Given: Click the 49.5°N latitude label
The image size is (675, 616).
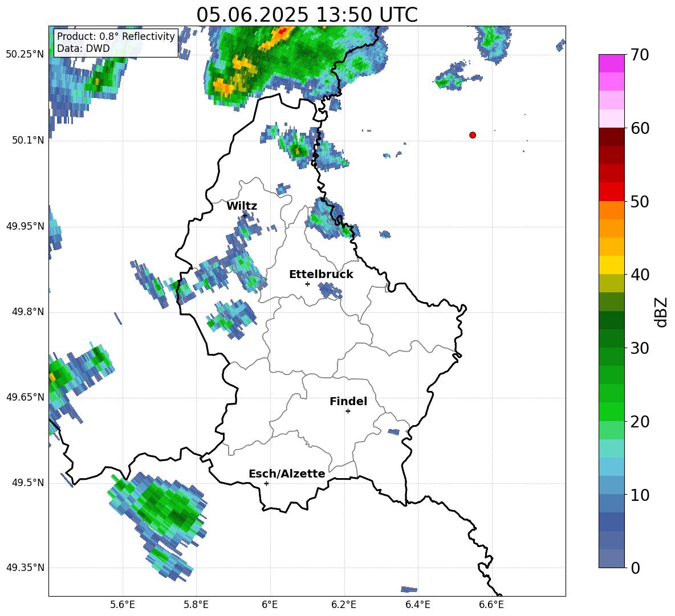Looking at the screenshot, I should point(29,483).
